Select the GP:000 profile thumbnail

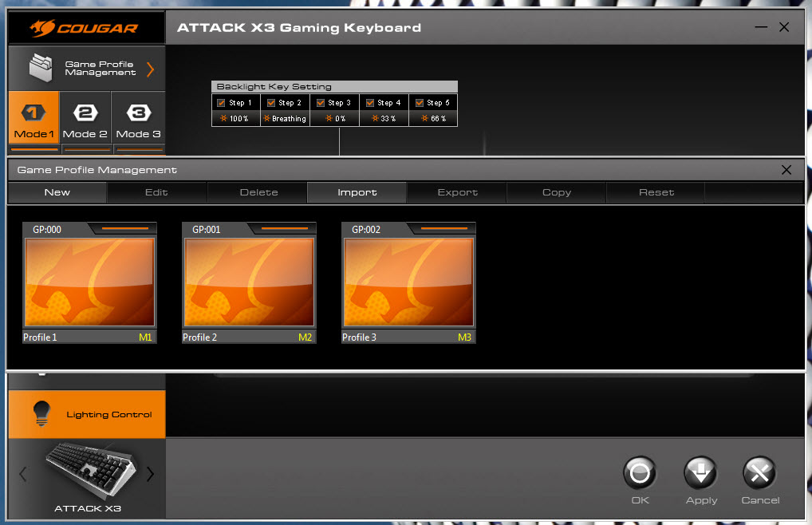pos(89,282)
